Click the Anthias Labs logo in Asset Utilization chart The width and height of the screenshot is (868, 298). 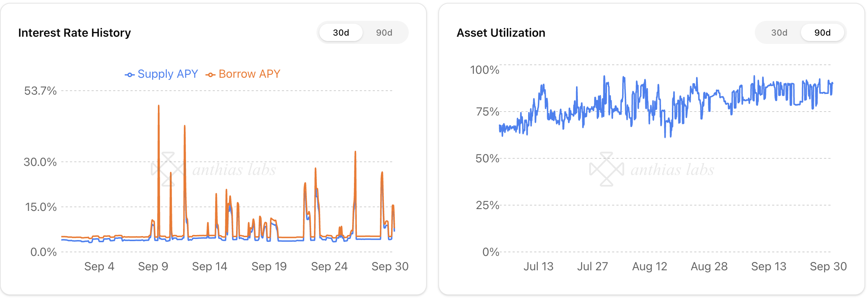pyautogui.click(x=606, y=169)
